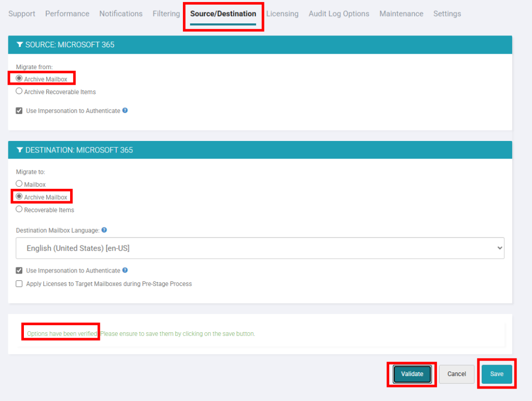Click the DESTINATION: MICROSOFT 365 header
532x401 pixels.
click(x=260, y=150)
